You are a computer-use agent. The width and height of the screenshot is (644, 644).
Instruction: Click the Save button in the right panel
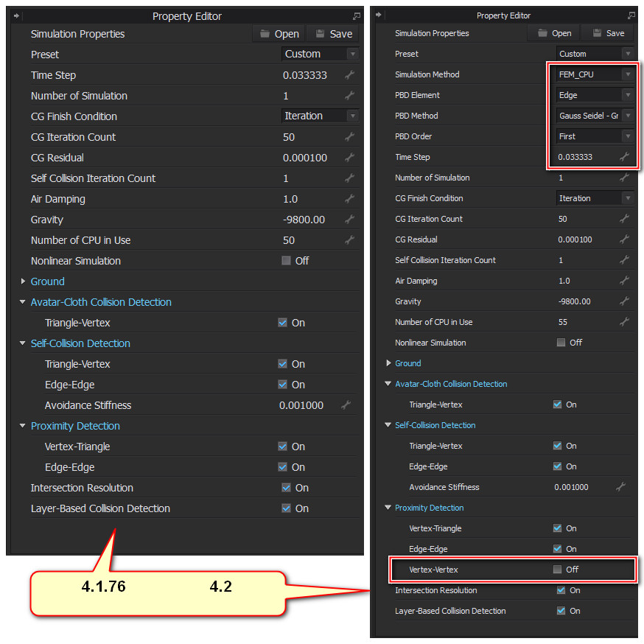(608, 33)
